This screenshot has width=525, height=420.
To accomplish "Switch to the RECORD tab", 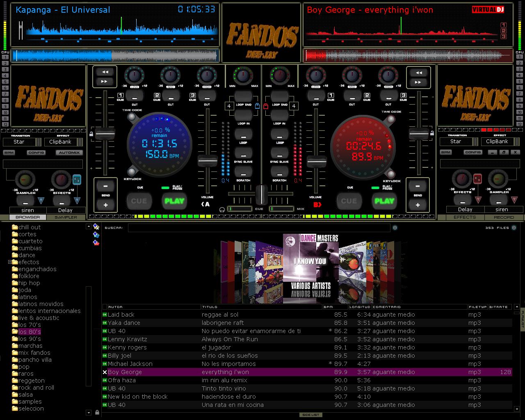I will tap(504, 217).
